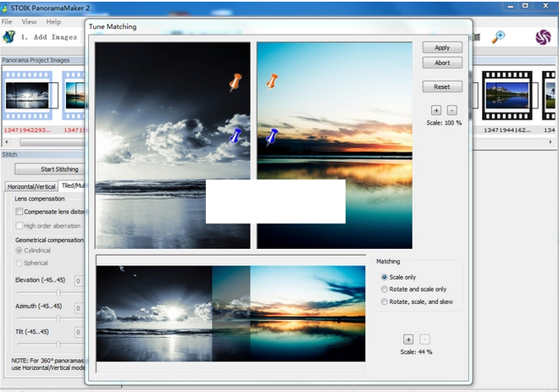Select the blue pushpin on the left image
The height and width of the screenshot is (392, 559).
click(235, 136)
